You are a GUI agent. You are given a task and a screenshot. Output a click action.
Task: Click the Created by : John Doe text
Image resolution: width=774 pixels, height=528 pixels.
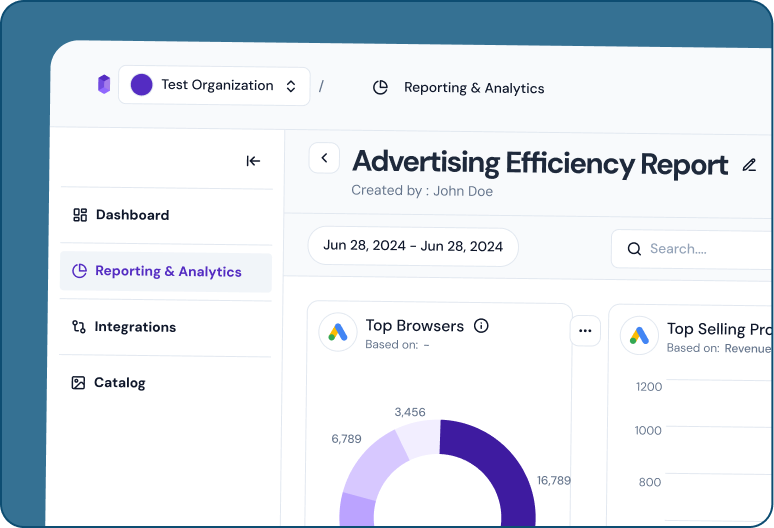click(x=422, y=191)
